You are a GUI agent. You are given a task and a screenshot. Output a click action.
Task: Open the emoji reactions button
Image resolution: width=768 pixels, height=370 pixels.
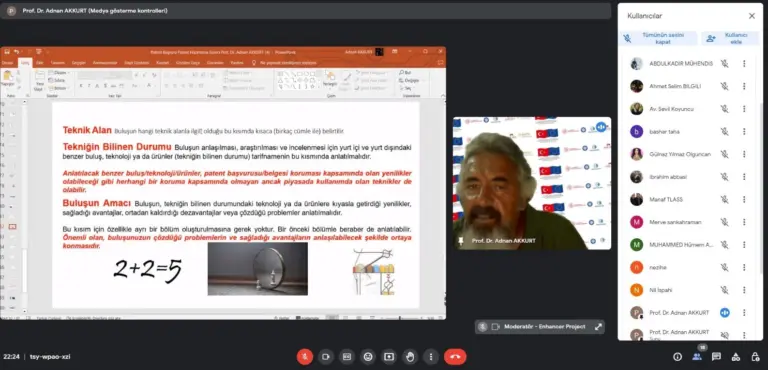click(368, 357)
